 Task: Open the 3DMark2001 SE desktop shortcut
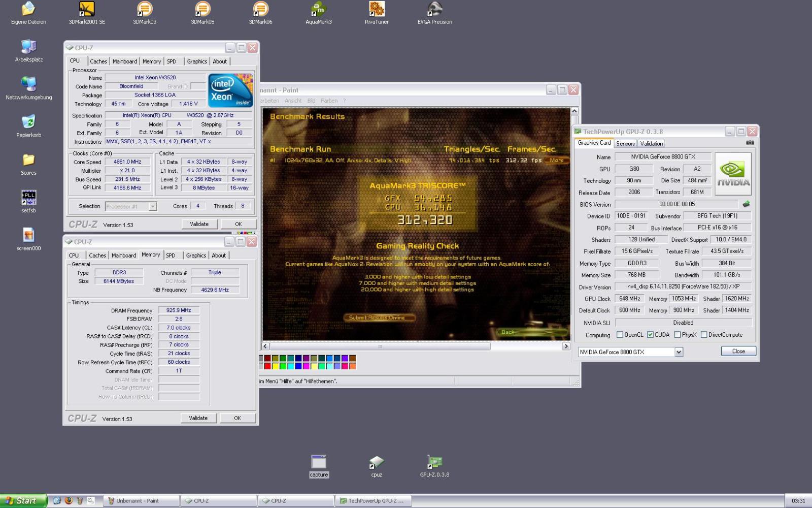tap(87, 13)
